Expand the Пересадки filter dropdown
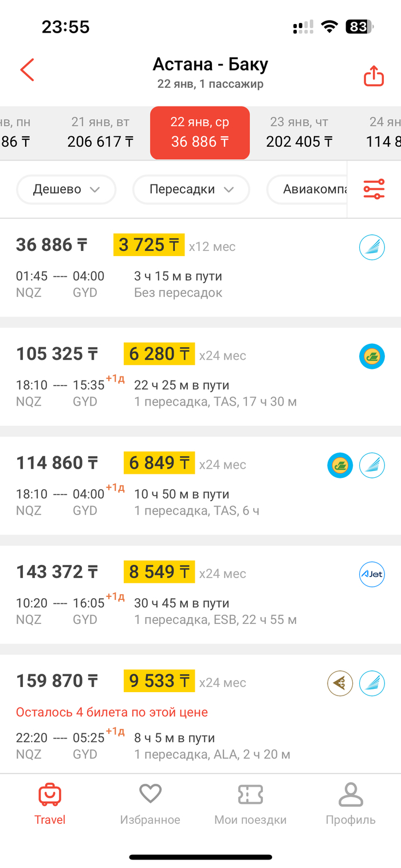 (x=191, y=189)
